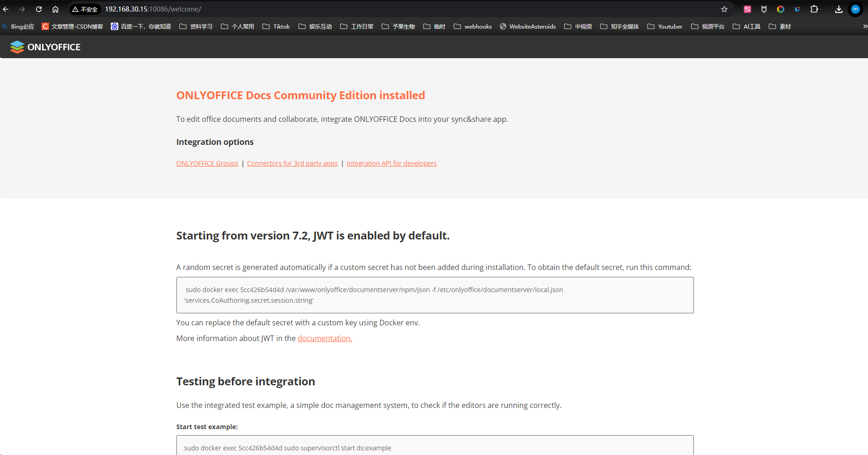Click 'Use the integrated test example' sentence
Viewport: 868px width, 455px height.
(x=369, y=405)
